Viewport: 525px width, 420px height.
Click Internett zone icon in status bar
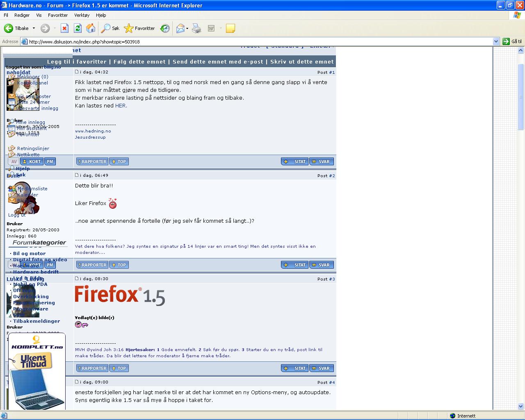(x=452, y=416)
